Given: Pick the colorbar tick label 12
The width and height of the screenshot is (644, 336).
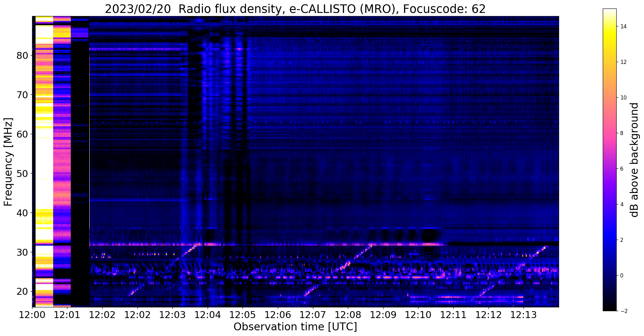Looking at the screenshot, I should pos(623,62).
